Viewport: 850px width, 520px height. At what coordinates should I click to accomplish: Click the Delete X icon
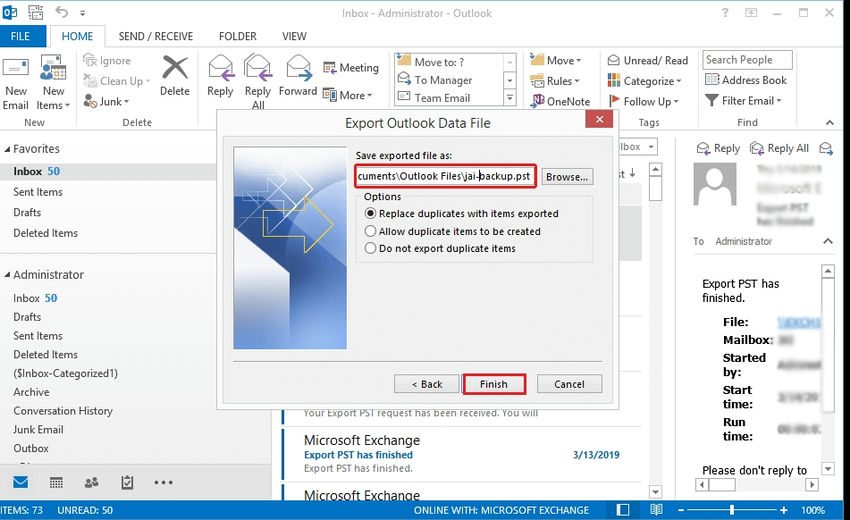tap(175, 67)
